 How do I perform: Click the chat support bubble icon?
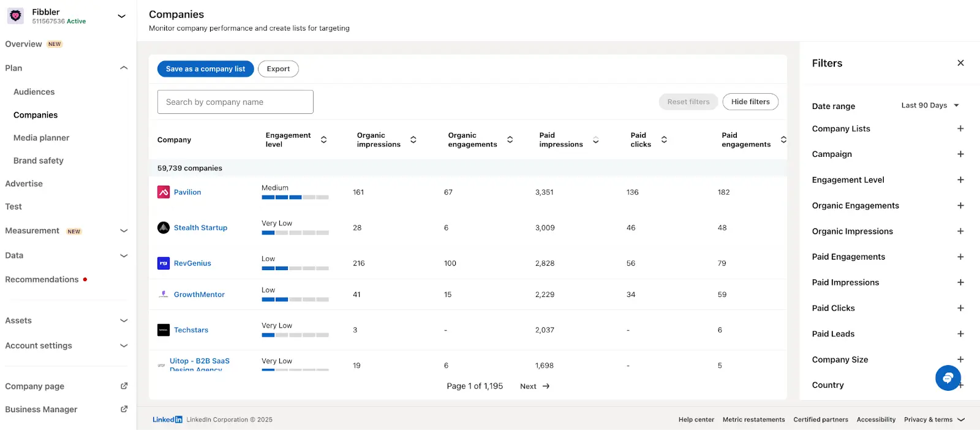click(948, 378)
